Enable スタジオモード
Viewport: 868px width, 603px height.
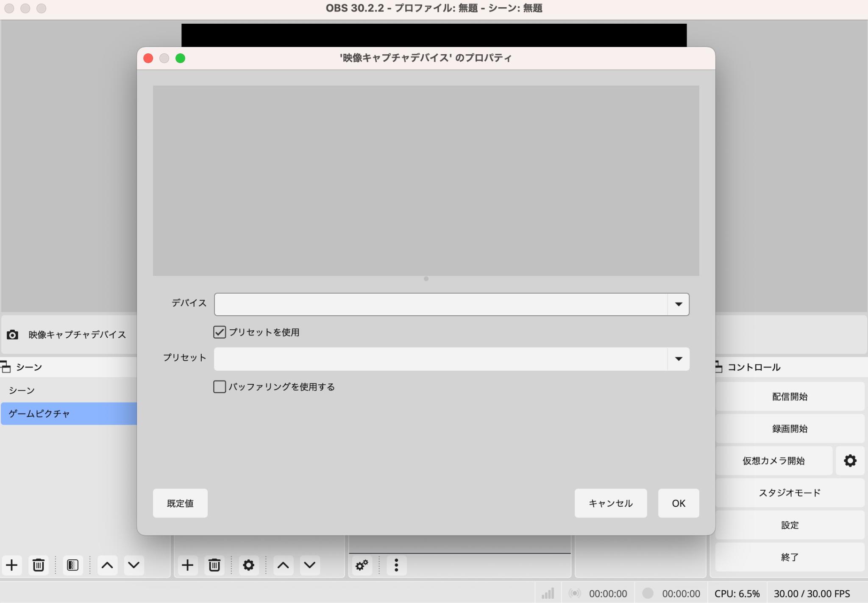click(790, 493)
